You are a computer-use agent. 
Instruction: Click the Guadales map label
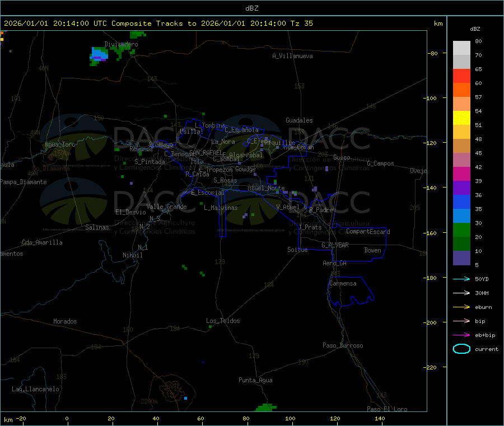pyautogui.click(x=299, y=120)
